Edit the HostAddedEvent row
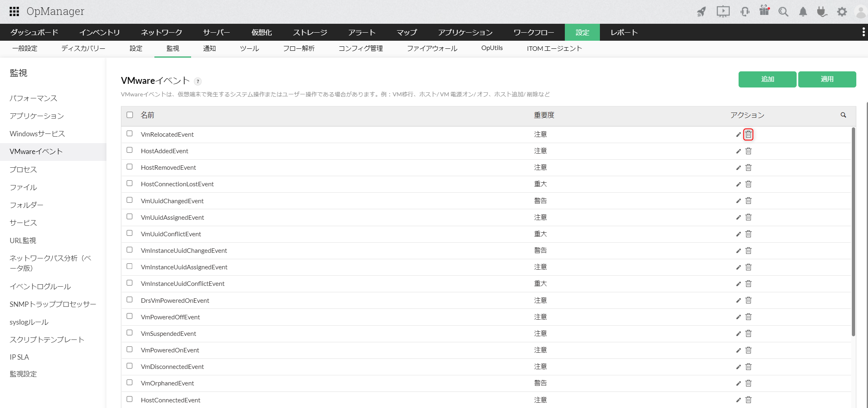Image resolution: width=868 pixels, height=408 pixels. coord(738,151)
